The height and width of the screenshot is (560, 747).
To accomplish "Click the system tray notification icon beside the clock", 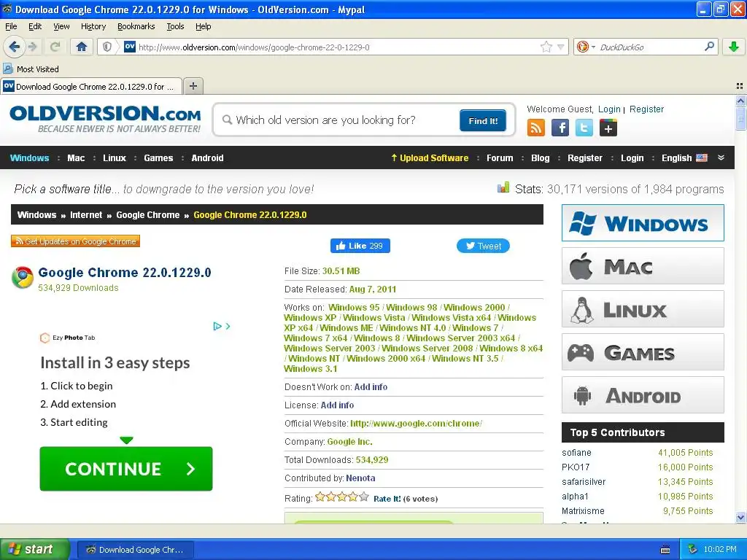I will [x=693, y=549].
